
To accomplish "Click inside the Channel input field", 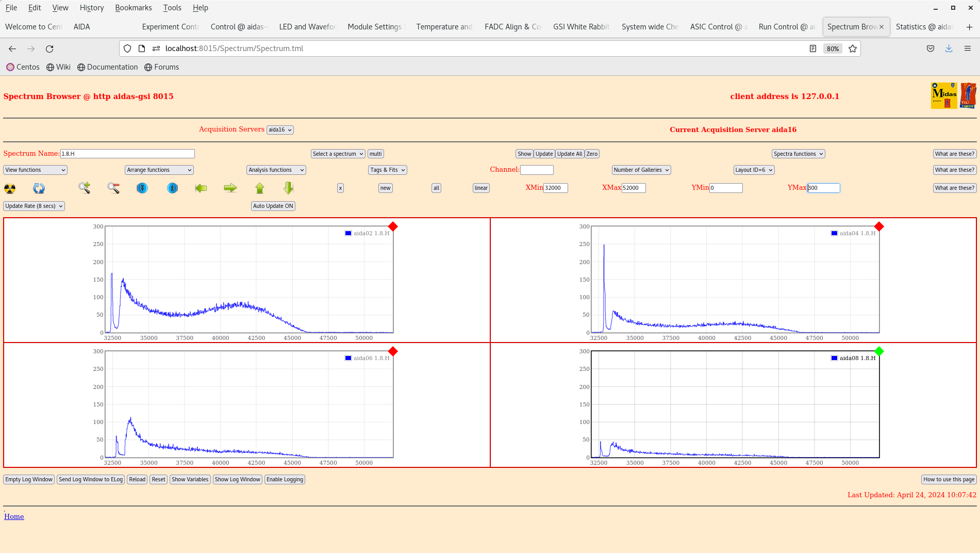I will point(537,169).
